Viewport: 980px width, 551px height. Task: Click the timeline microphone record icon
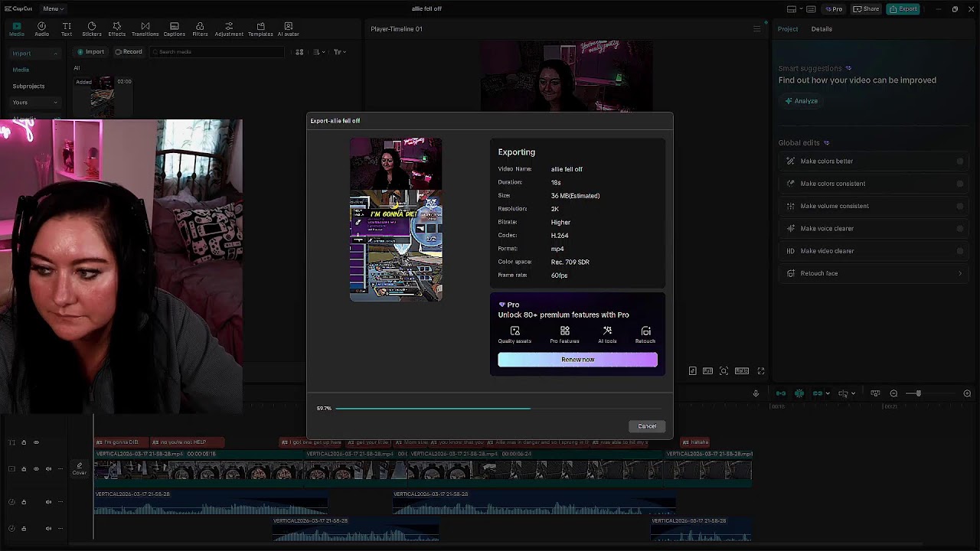756,393
